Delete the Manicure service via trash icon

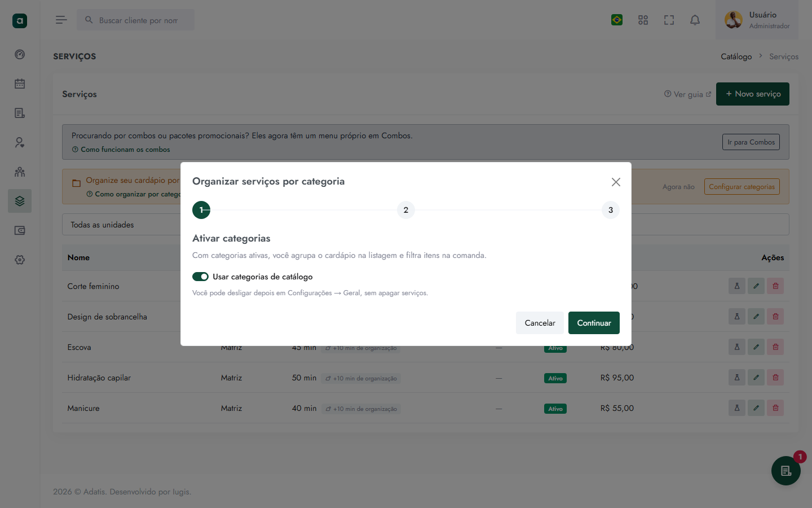pyautogui.click(x=775, y=408)
